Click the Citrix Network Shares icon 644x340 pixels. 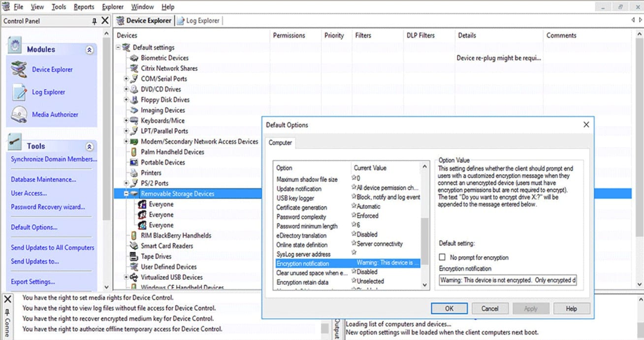pyautogui.click(x=133, y=68)
